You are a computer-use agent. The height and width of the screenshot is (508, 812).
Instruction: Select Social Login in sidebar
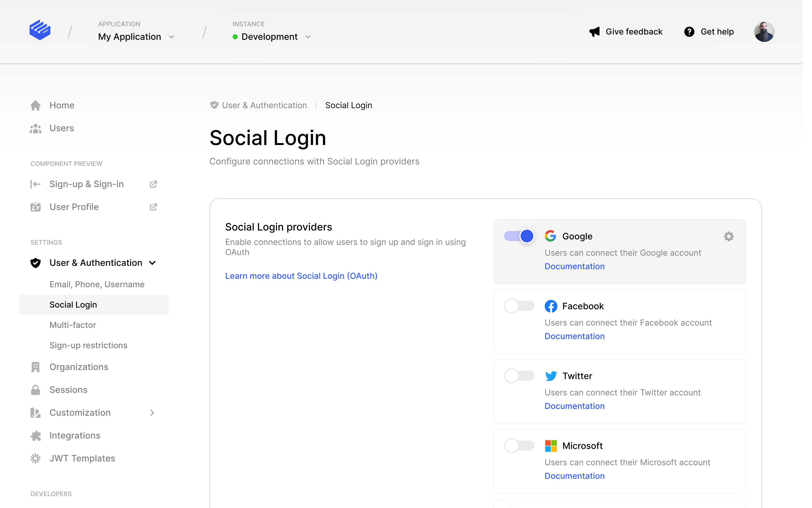(94, 305)
